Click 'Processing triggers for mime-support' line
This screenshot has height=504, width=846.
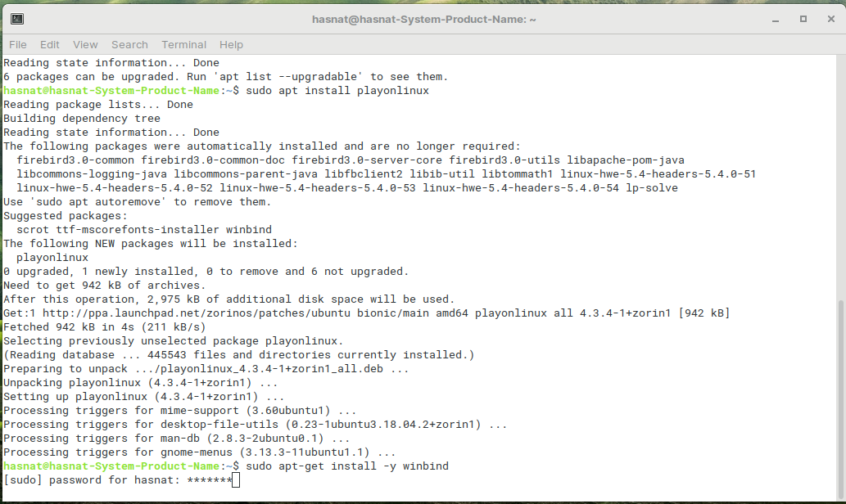coord(179,411)
